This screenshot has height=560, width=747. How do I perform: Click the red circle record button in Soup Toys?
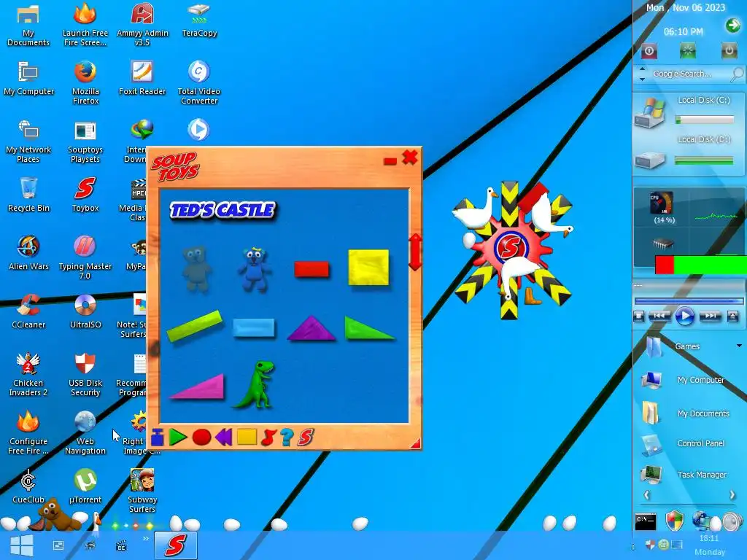coord(201,437)
